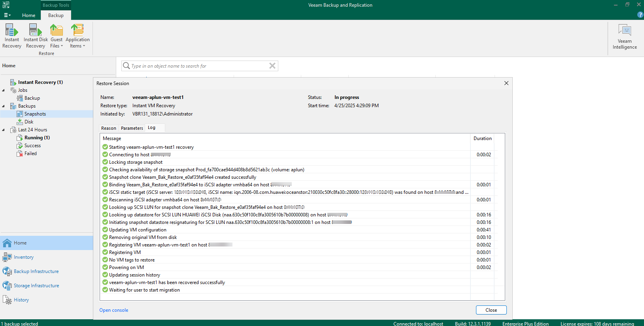The image size is (644, 326).
Task: Open the Backup Infrastructure view
Action: point(47,271)
